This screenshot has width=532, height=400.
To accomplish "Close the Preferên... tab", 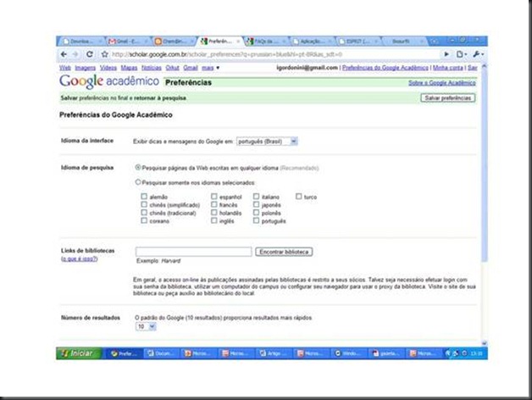I will pos(238,42).
